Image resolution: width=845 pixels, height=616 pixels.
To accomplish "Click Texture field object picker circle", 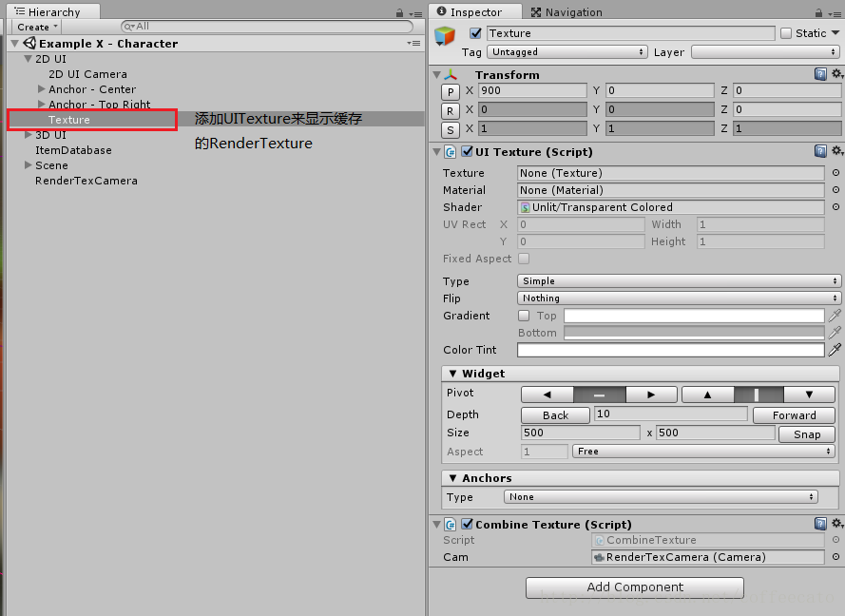I will click(x=835, y=173).
